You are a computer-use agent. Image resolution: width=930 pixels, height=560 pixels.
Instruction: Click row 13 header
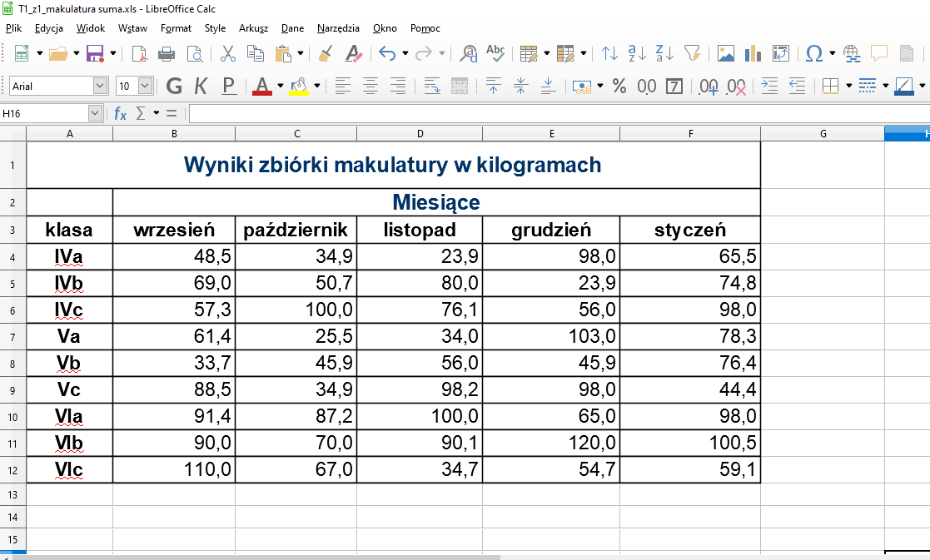[13, 494]
